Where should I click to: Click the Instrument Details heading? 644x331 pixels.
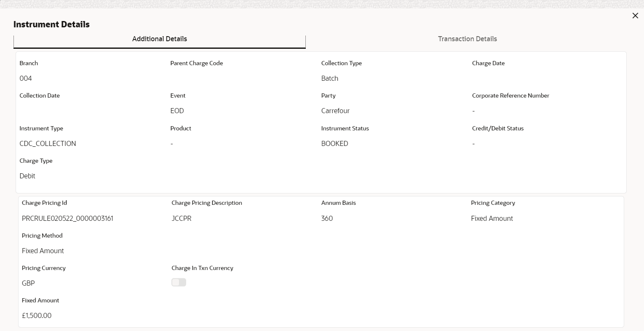51,24
